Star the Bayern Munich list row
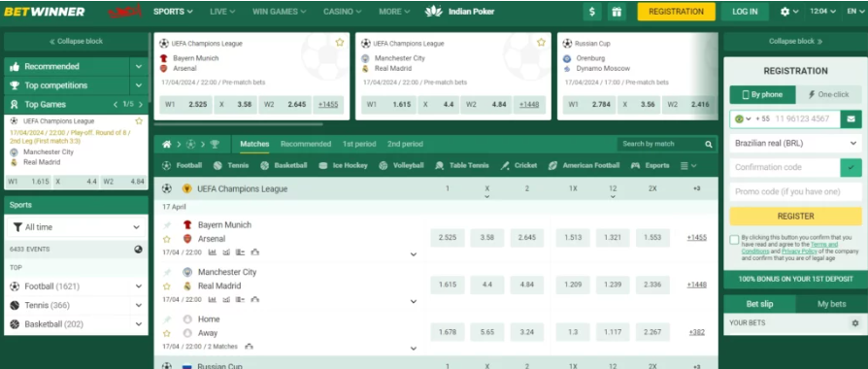The width and height of the screenshot is (868, 369). (167, 239)
